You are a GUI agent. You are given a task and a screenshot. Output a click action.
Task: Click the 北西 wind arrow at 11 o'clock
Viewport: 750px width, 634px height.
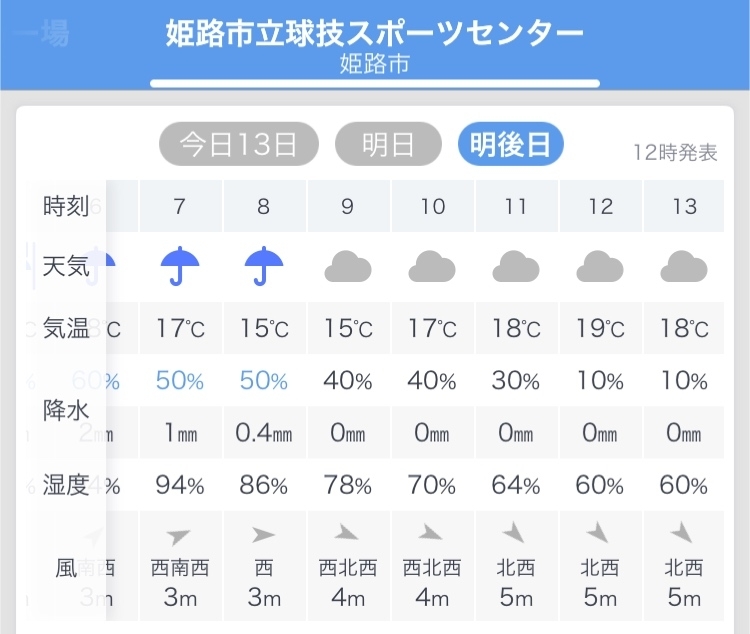513,532
